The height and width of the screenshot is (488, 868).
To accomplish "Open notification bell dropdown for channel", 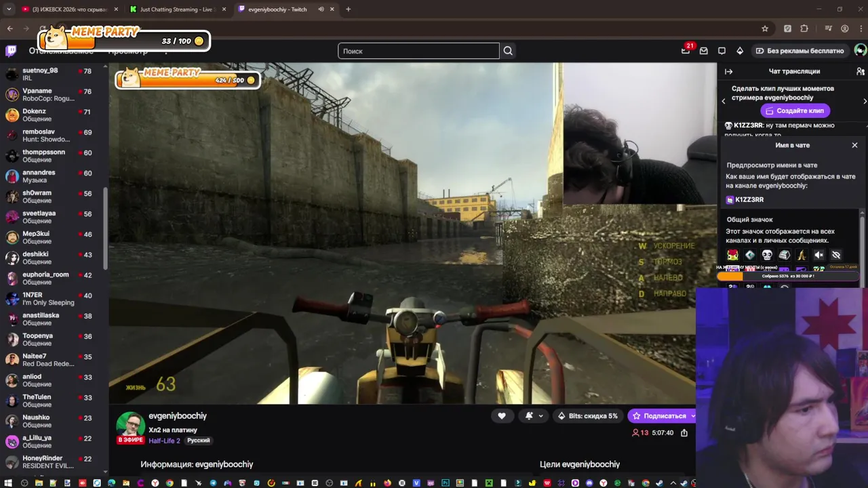I will pos(534,416).
